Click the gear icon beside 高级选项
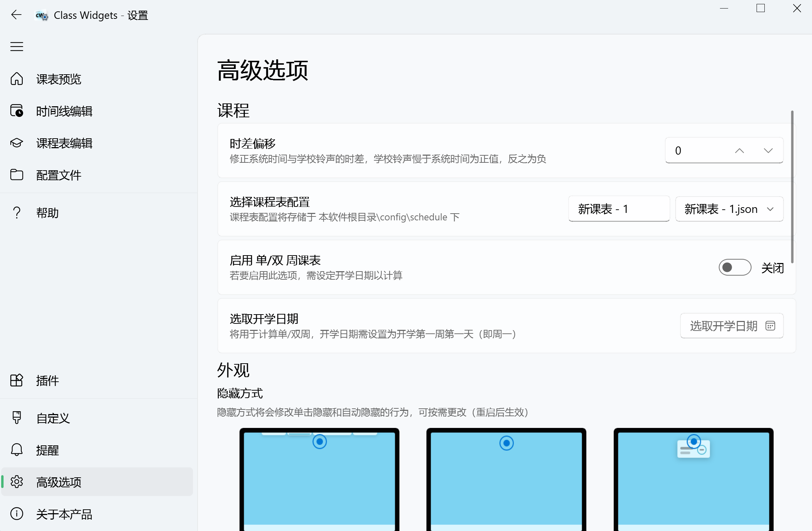 point(17,482)
